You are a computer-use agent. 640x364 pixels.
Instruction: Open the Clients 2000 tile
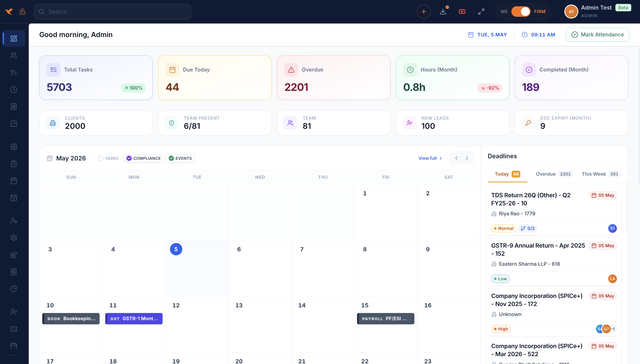point(96,123)
